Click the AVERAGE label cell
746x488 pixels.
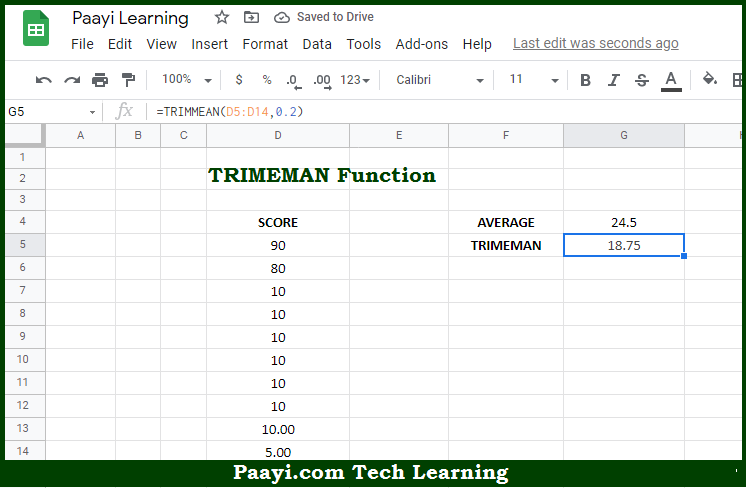point(506,223)
